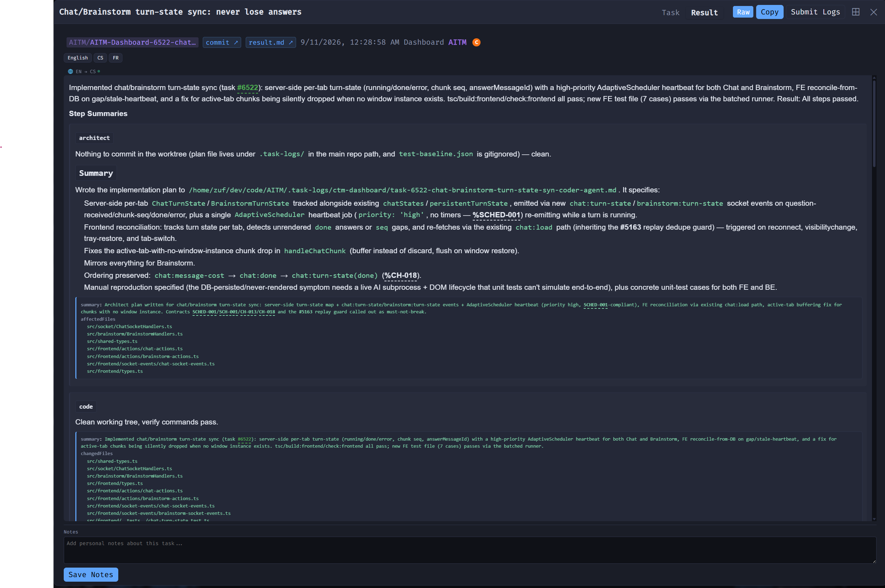
Task: Copy the result content
Action: pos(770,12)
